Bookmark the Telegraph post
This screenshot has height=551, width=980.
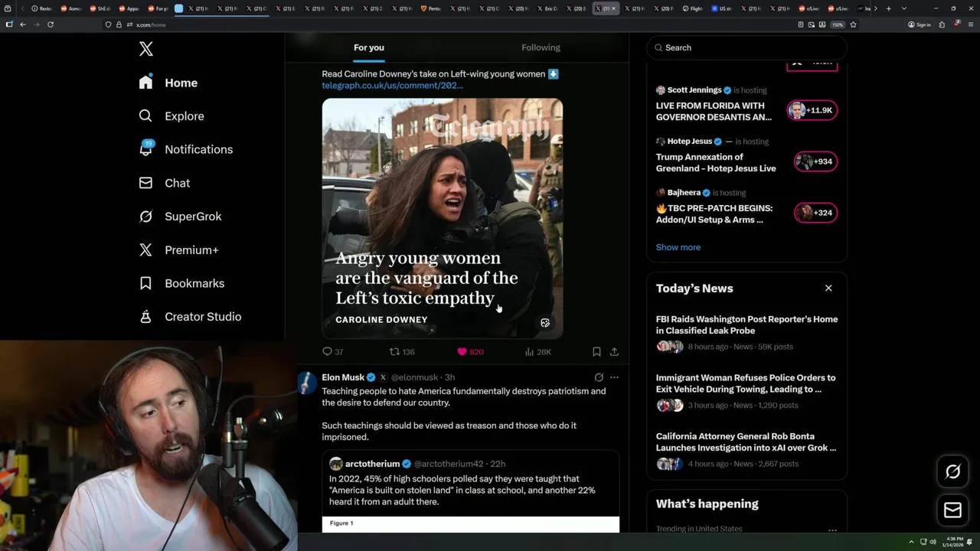[x=596, y=352]
